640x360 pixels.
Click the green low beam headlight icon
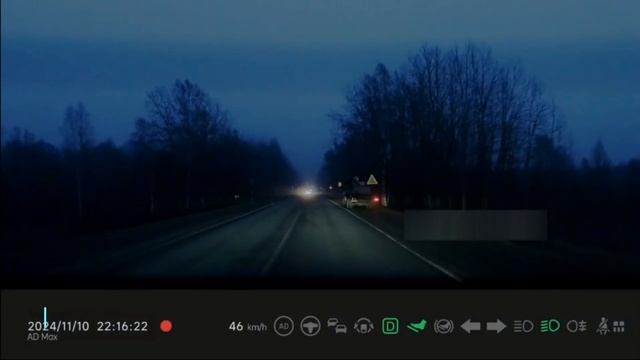[x=550, y=326]
